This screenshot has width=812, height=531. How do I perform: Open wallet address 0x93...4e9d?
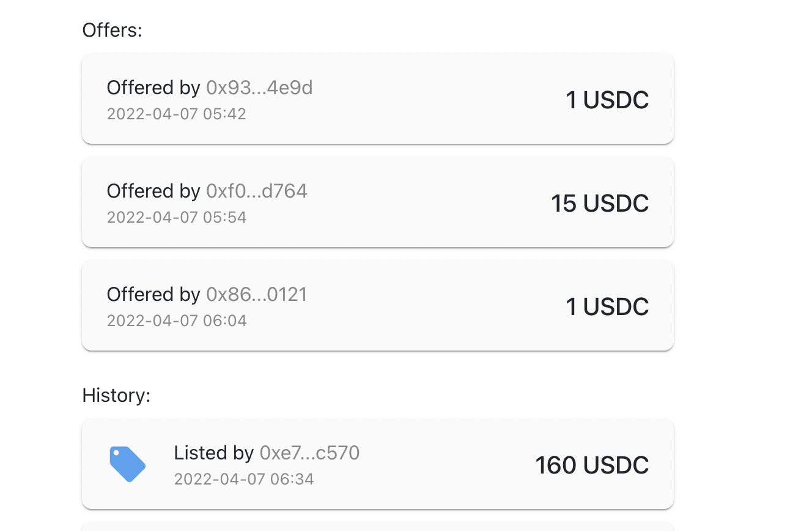tap(259, 88)
